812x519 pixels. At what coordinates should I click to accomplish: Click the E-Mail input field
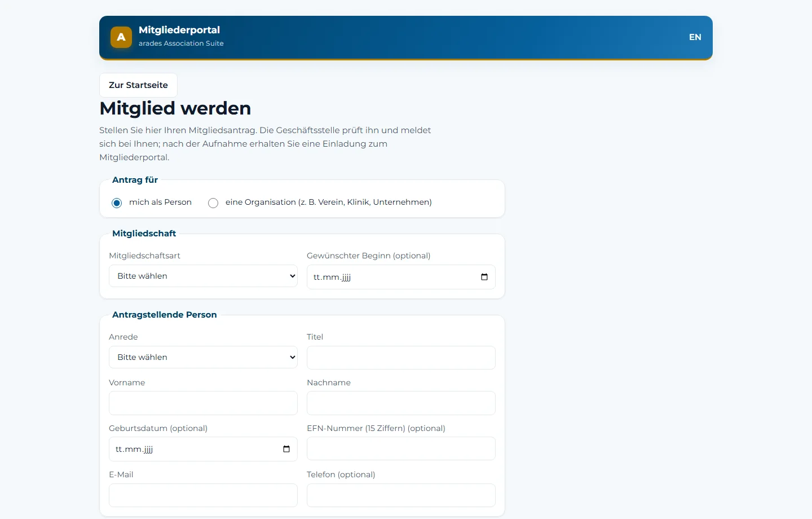tap(203, 495)
